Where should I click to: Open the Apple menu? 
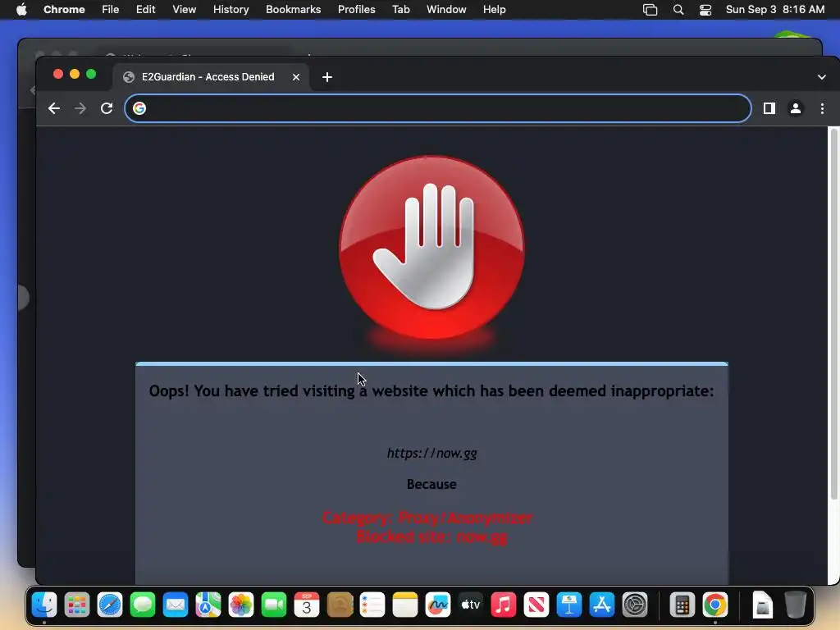click(x=21, y=10)
